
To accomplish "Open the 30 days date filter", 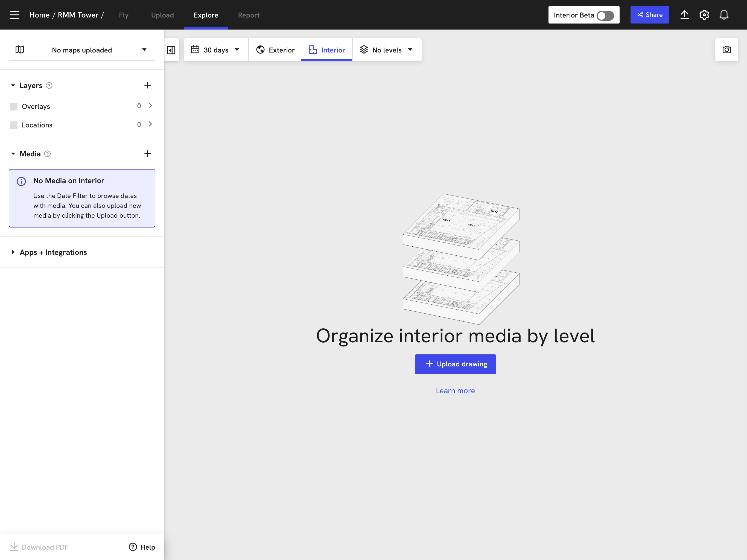I will click(x=215, y=50).
